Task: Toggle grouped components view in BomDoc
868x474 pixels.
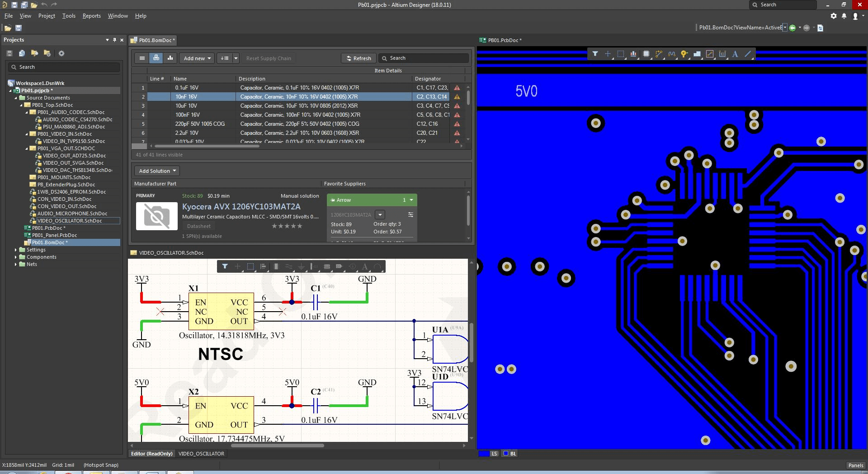Action: [x=156, y=58]
